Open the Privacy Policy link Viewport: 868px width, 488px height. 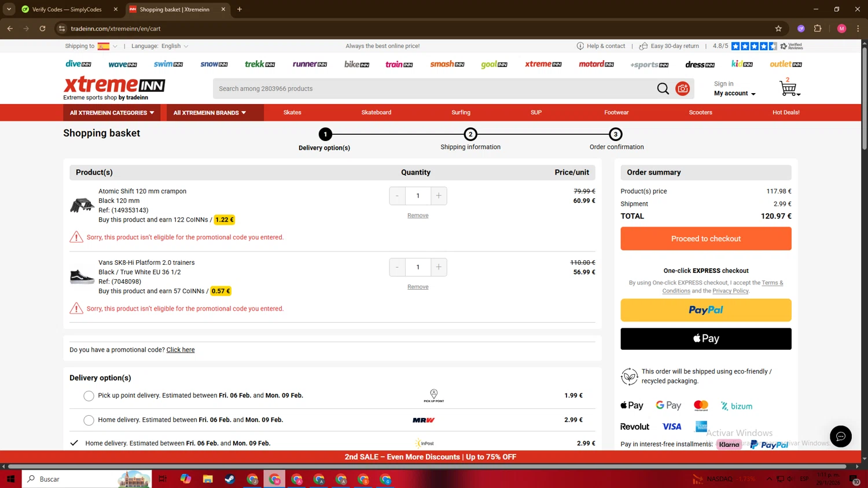(x=730, y=291)
